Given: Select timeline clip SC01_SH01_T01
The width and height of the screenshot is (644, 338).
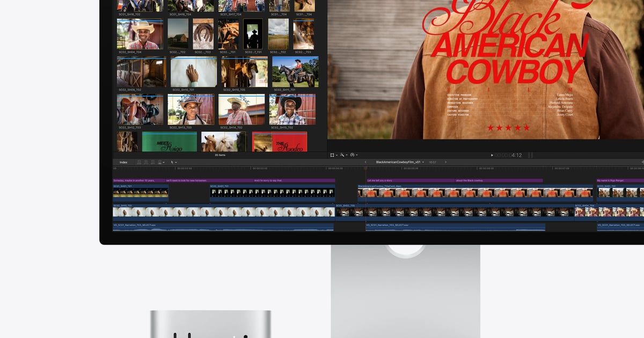Looking at the screenshot, I should [x=140, y=193].
